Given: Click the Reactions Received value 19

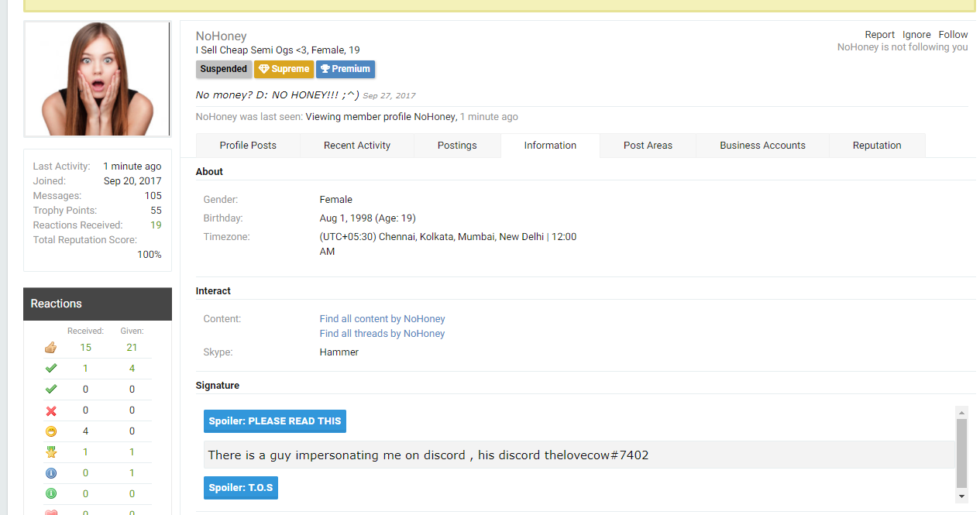Looking at the screenshot, I should (x=156, y=225).
